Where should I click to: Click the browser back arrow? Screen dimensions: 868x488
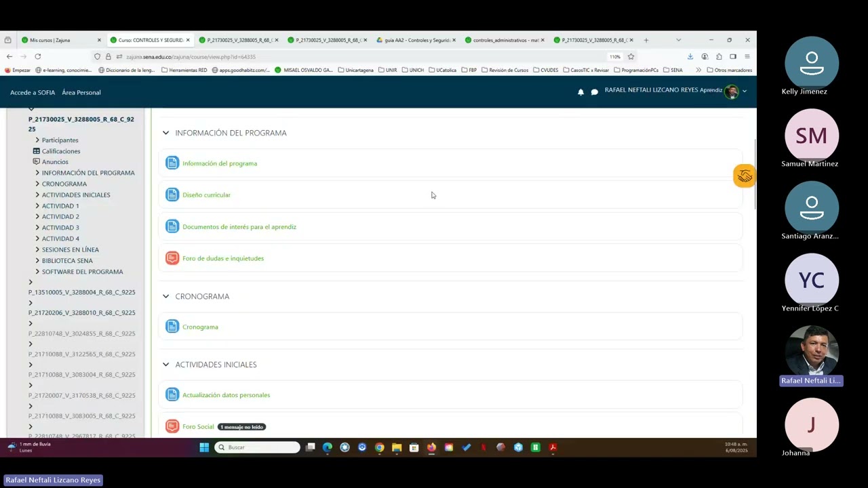[x=9, y=56]
